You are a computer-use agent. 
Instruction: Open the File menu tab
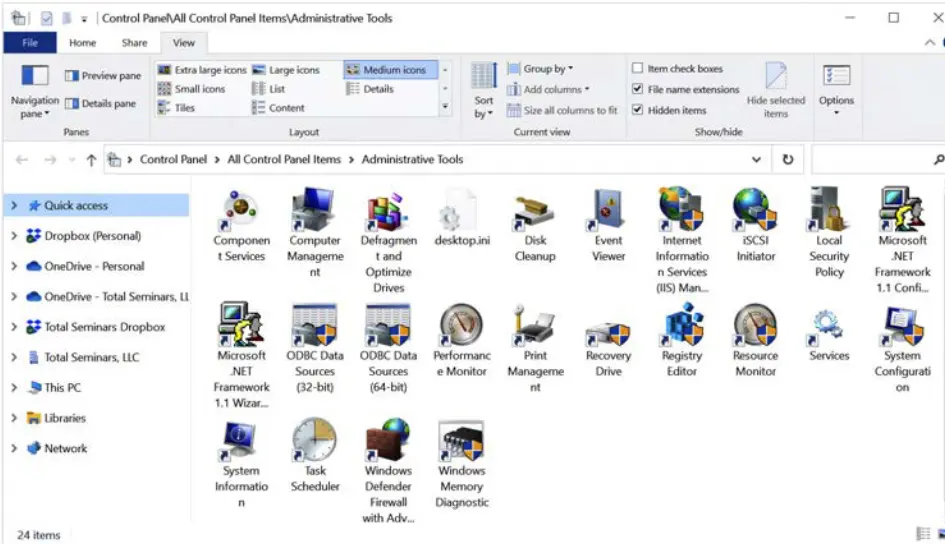[30, 43]
